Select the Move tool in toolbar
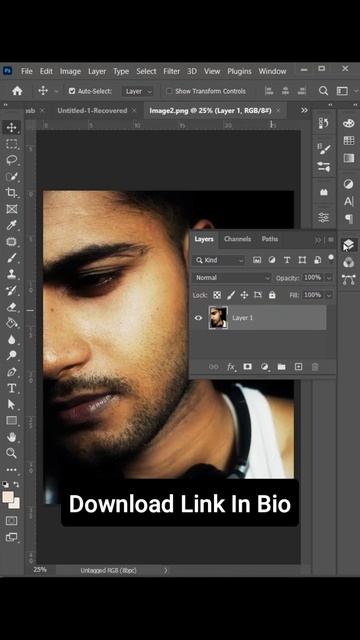 tap(11, 127)
